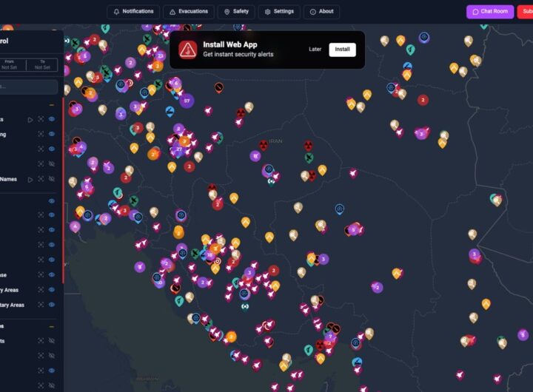533x392 pixels.
Task: Click the focus icon in the 'y Areas' row
Action: pos(41,289)
